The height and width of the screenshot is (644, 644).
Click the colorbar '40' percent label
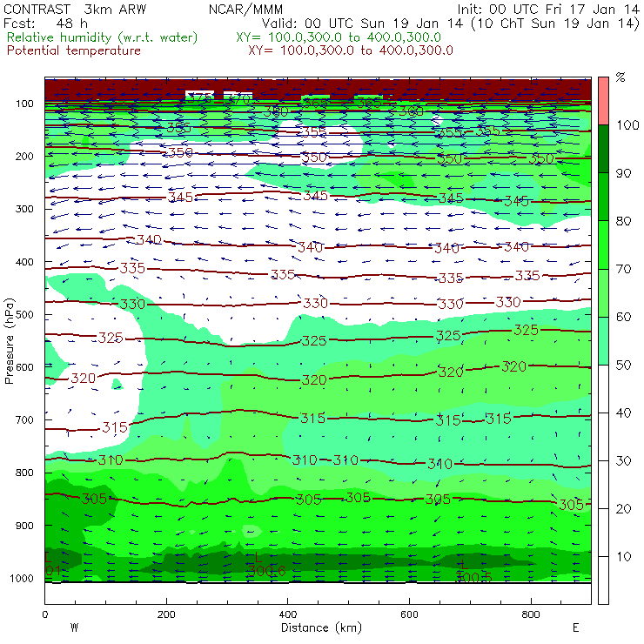point(623,413)
